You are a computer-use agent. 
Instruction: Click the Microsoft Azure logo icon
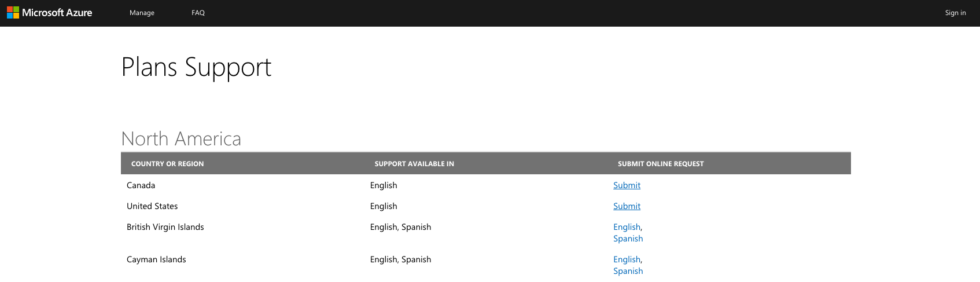point(13,13)
